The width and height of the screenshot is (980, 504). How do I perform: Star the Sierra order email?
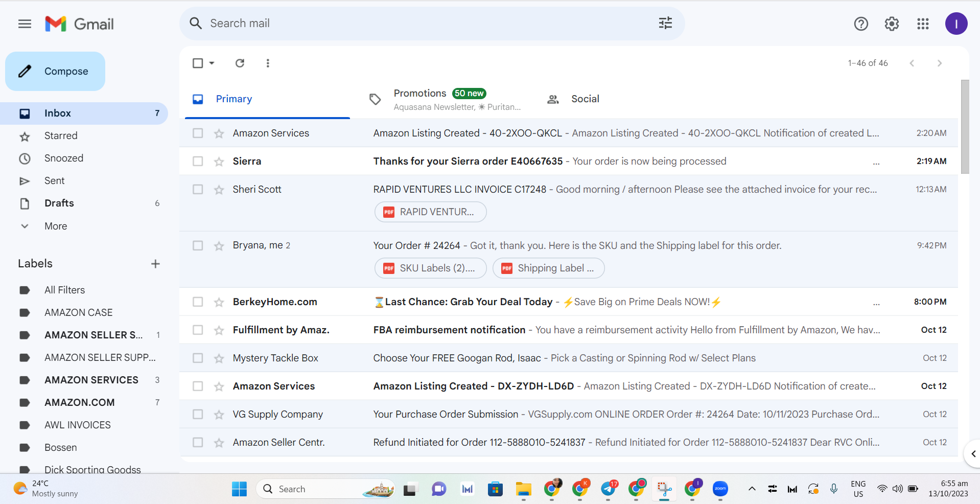(x=219, y=162)
